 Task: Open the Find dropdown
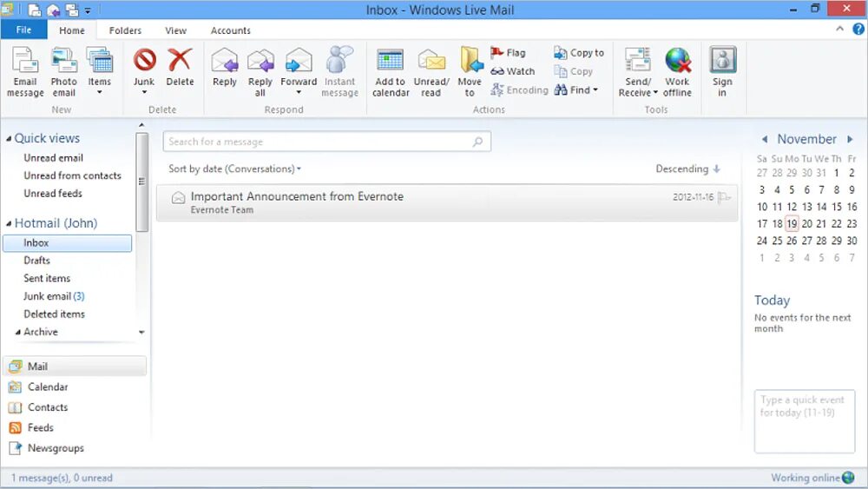[x=576, y=89]
